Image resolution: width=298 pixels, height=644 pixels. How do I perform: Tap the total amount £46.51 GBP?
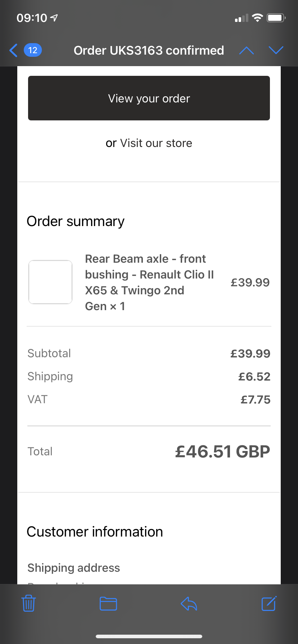pos(222,451)
